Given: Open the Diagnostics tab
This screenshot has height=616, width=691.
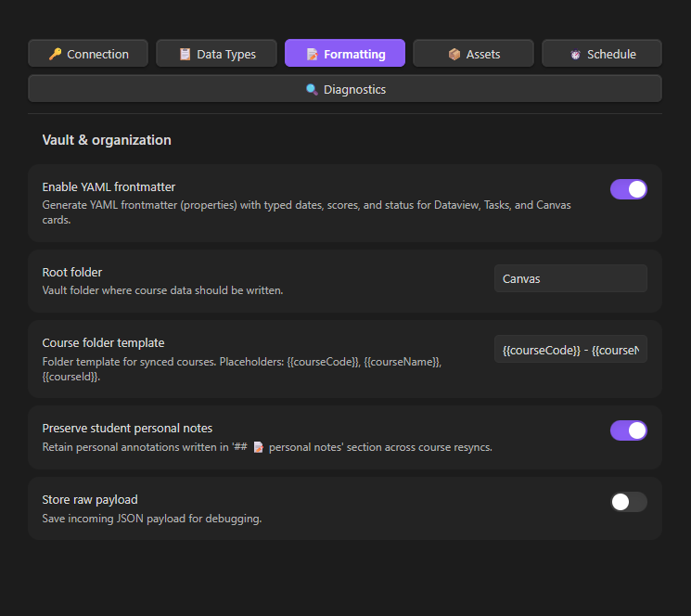Looking at the screenshot, I should (345, 89).
